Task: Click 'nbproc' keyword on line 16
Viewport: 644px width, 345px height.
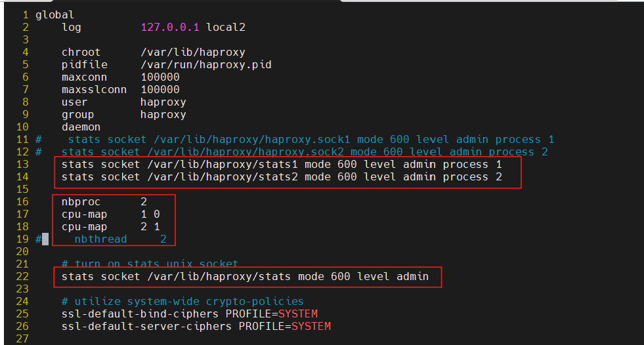Action: [81, 202]
